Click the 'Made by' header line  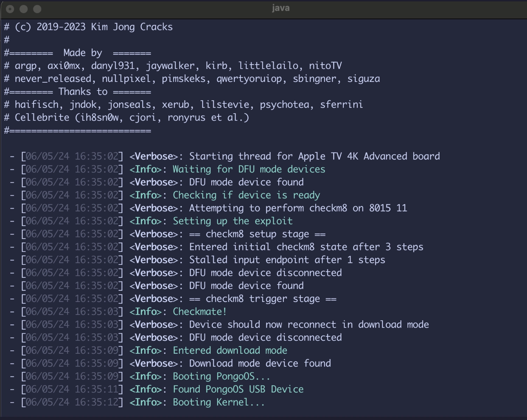[x=77, y=53]
